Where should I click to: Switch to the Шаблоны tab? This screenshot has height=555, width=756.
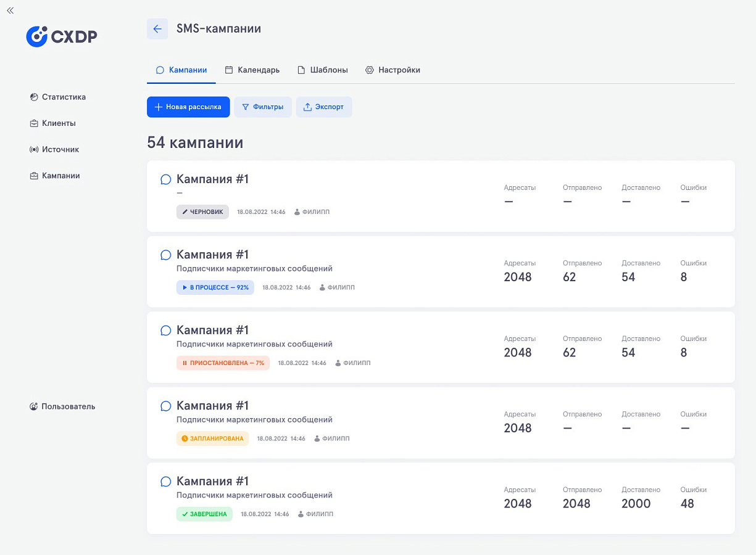pos(323,70)
